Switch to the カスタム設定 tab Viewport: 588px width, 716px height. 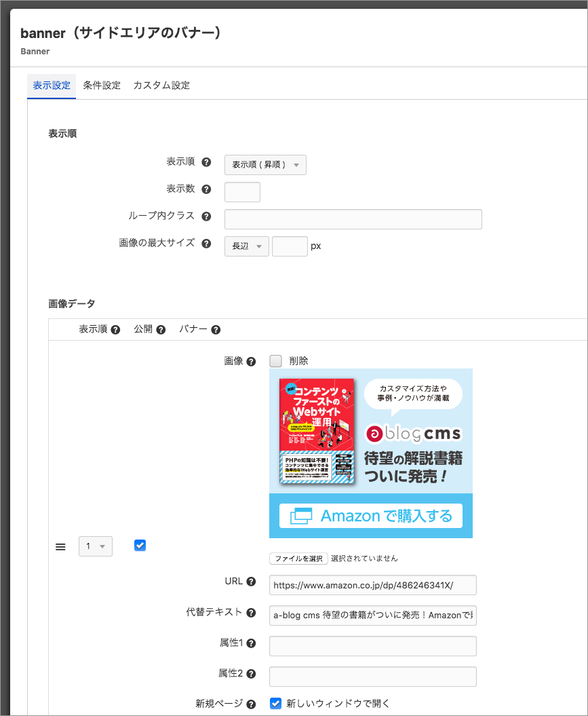coord(161,86)
